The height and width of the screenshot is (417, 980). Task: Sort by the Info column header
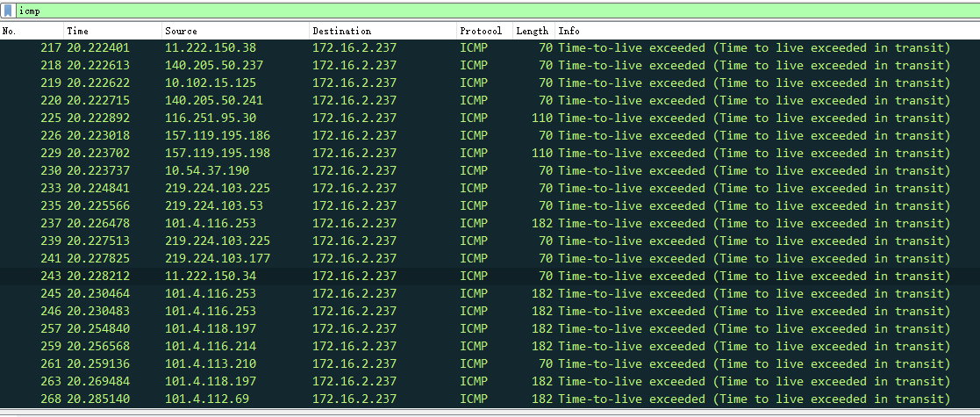click(x=768, y=31)
